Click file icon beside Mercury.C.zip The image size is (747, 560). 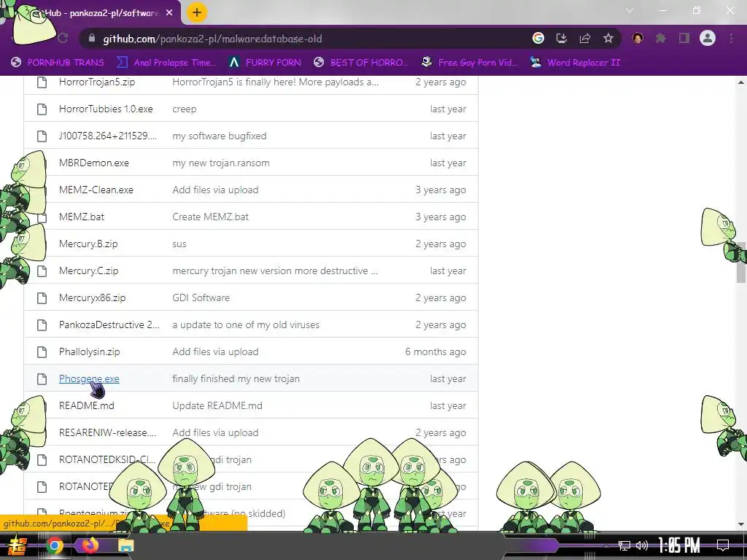42,271
